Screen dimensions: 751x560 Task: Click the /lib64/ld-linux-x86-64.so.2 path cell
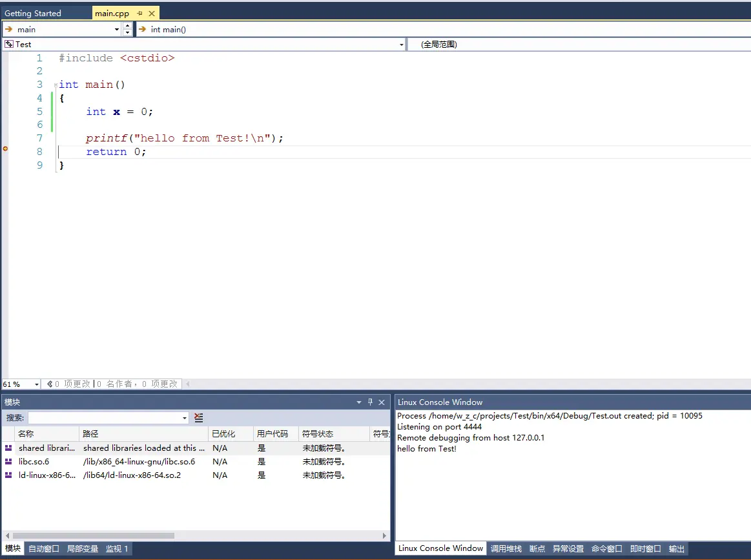(x=132, y=475)
